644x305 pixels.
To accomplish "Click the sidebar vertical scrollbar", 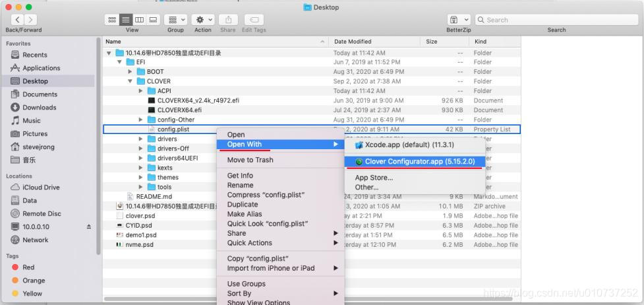I will 99,146.
